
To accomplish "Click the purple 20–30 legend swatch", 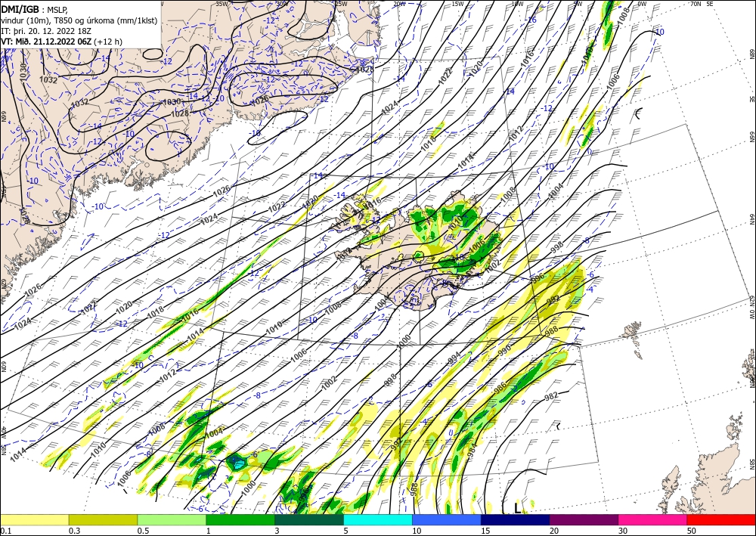I will [x=584, y=519].
